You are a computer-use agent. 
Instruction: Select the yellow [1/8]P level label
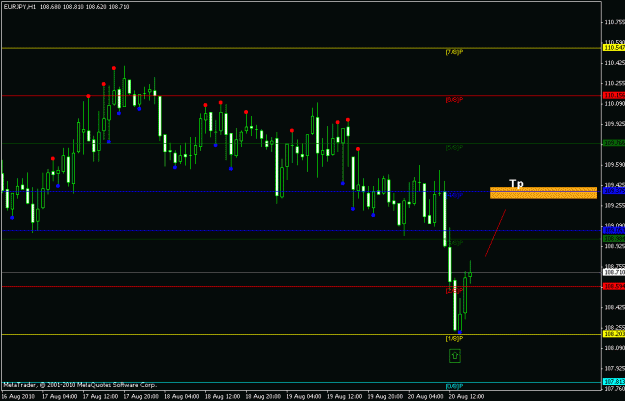[x=454, y=338]
